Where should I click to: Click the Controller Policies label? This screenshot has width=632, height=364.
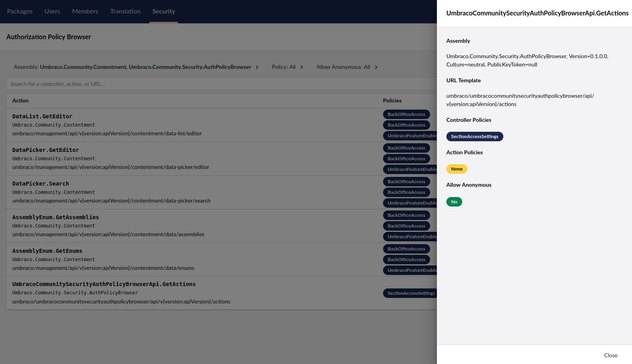tap(468, 120)
